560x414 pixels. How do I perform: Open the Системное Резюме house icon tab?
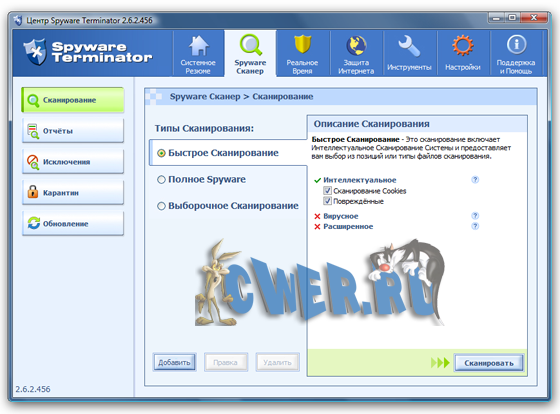pyautogui.click(x=198, y=54)
